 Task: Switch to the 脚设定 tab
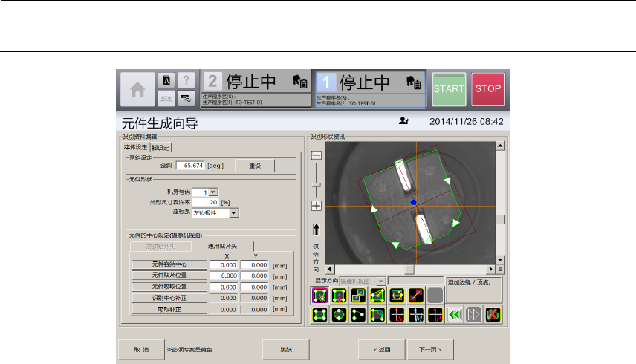pos(161,147)
